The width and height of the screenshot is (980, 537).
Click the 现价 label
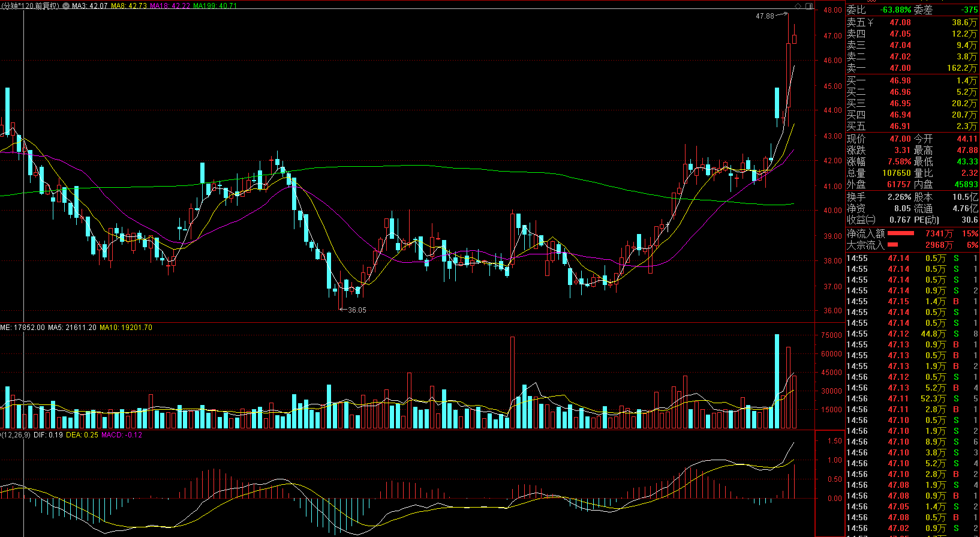[856, 139]
